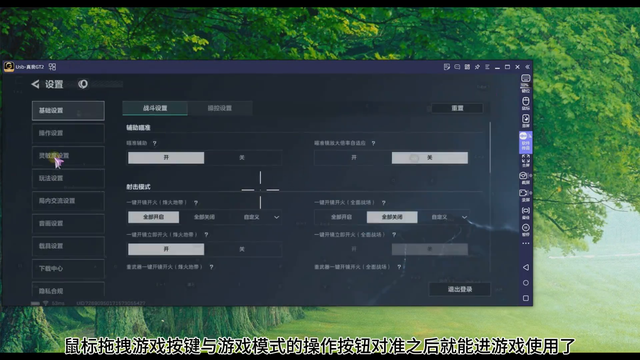Image resolution: width=640 pixels, height=360 pixels.
Task: Click the settings panel vertical scrollbar
Action: (490, 148)
